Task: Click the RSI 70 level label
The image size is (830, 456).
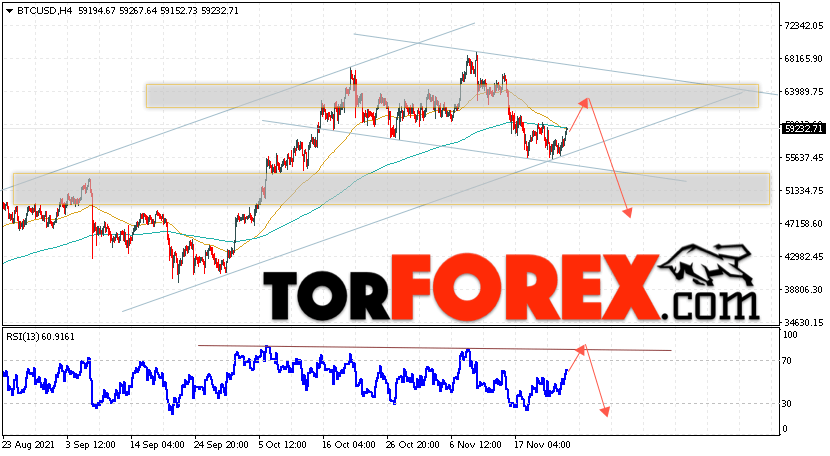Action: tap(787, 361)
